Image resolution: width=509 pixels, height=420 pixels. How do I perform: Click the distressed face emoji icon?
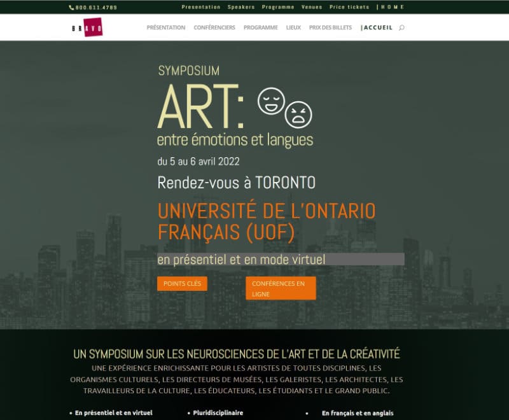pos(298,114)
